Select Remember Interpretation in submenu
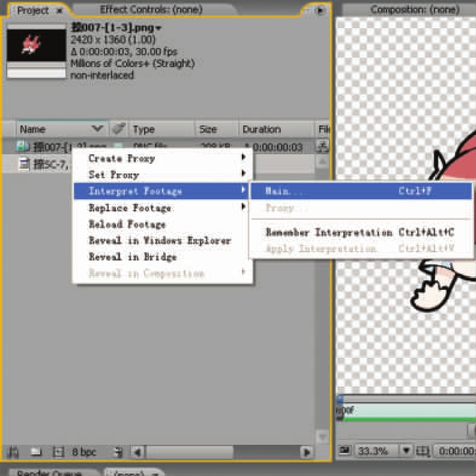The image size is (476, 476). (361, 232)
